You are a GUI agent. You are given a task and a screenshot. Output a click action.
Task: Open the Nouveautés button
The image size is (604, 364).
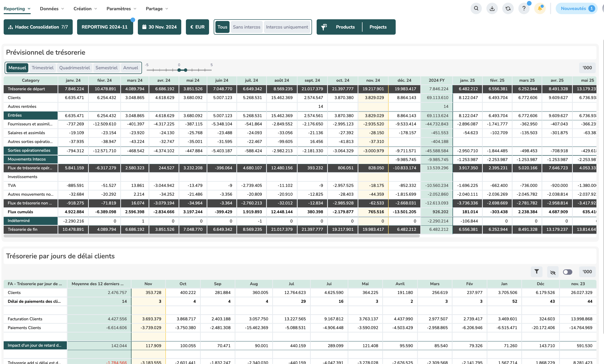click(576, 9)
